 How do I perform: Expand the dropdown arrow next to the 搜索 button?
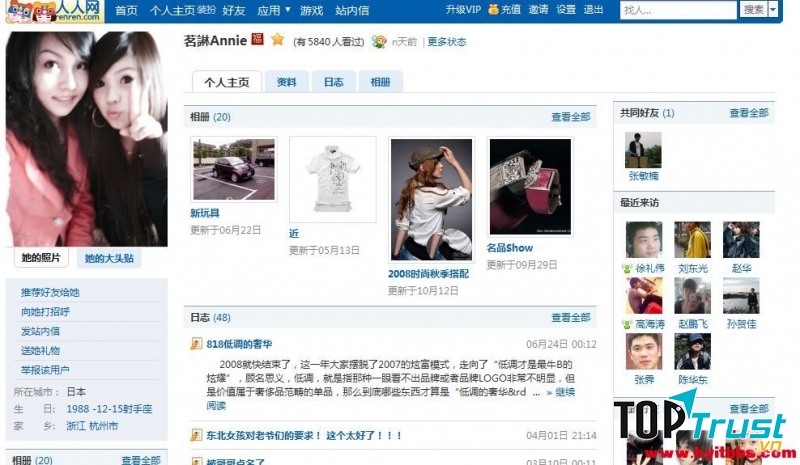tap(773, 10)
